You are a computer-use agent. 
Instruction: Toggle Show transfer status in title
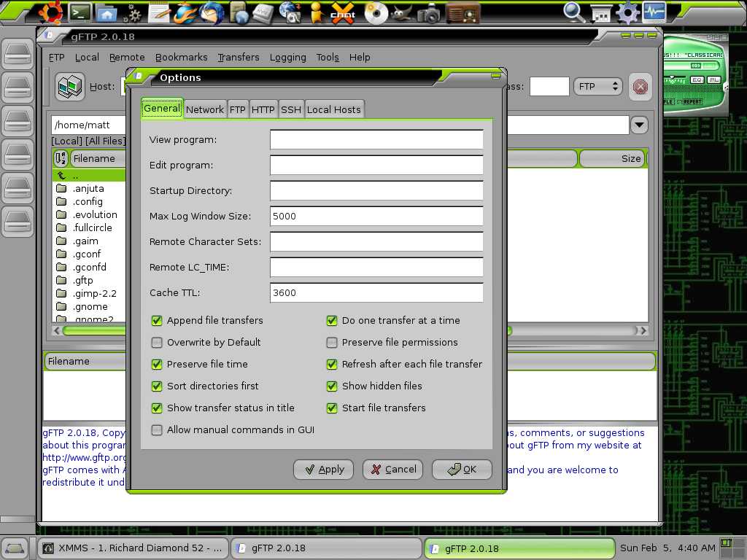click(x=157, y=408)
